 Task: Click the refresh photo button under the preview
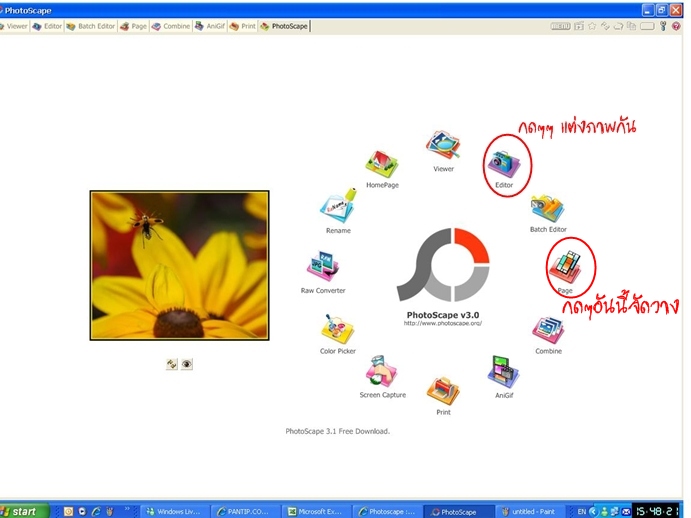[x=171, y=364]
